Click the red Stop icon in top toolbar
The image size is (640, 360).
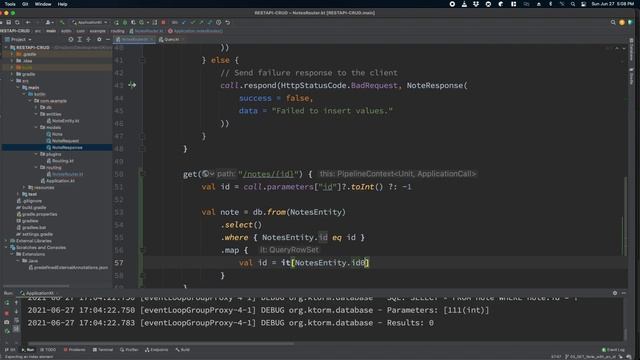point(163,22)
